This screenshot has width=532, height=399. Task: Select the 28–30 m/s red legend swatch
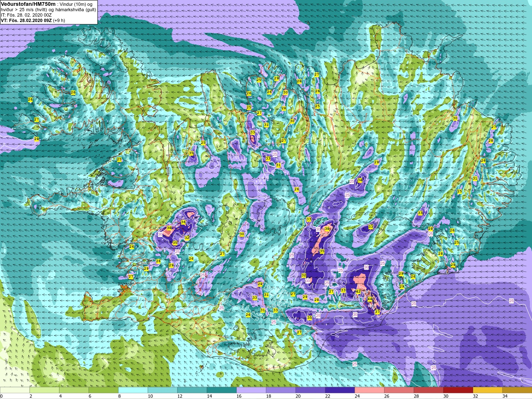[428, 390]
